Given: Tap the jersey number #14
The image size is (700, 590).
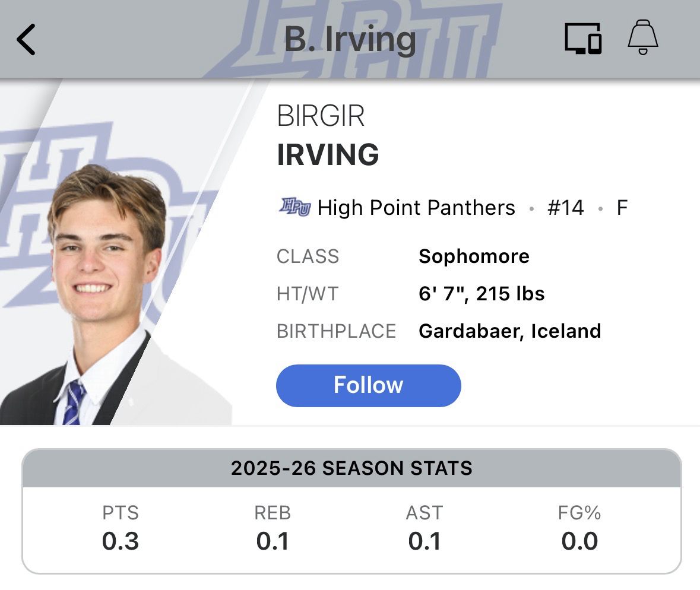Looking at the screenshot, I should 565,208.
